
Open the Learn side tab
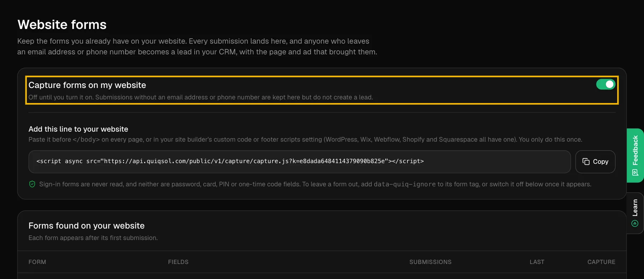pos(635,213)
